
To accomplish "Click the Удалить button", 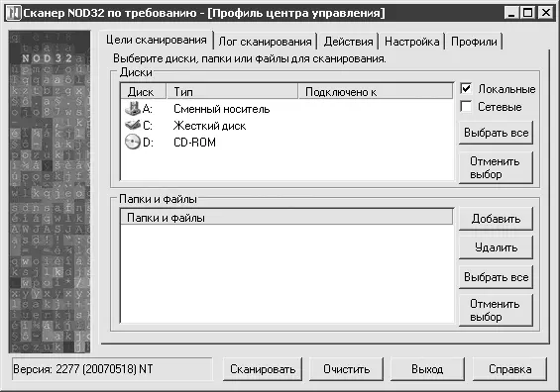I will (x=497, y=247).
